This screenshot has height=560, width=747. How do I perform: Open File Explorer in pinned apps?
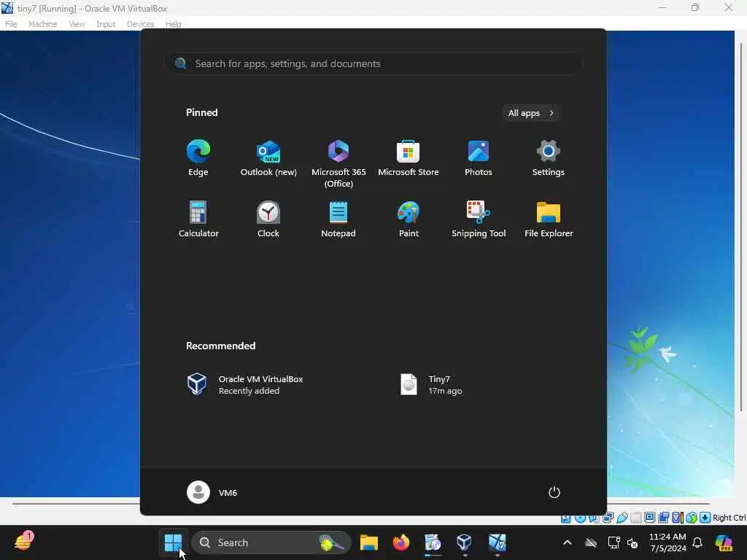549,219
